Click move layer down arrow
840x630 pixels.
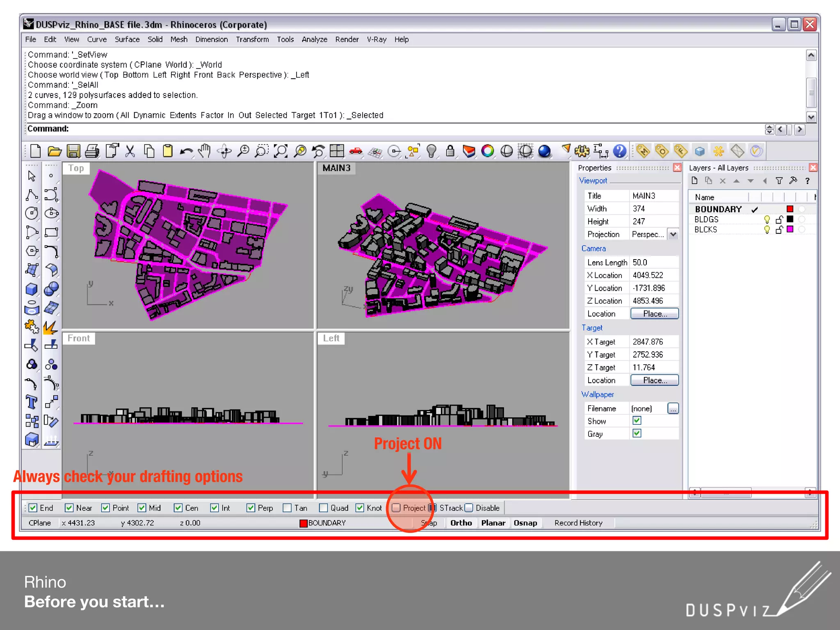click(751, 181)
